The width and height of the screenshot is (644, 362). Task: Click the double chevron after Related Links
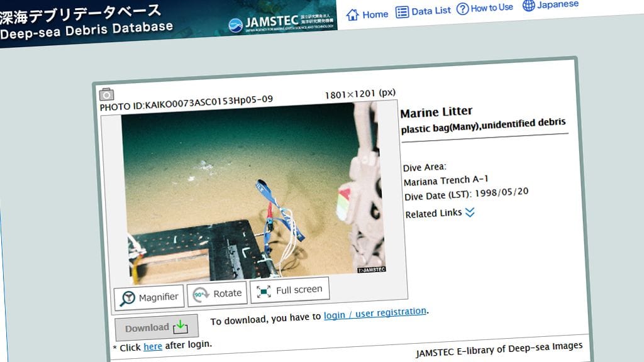click(x=470, y=212)
